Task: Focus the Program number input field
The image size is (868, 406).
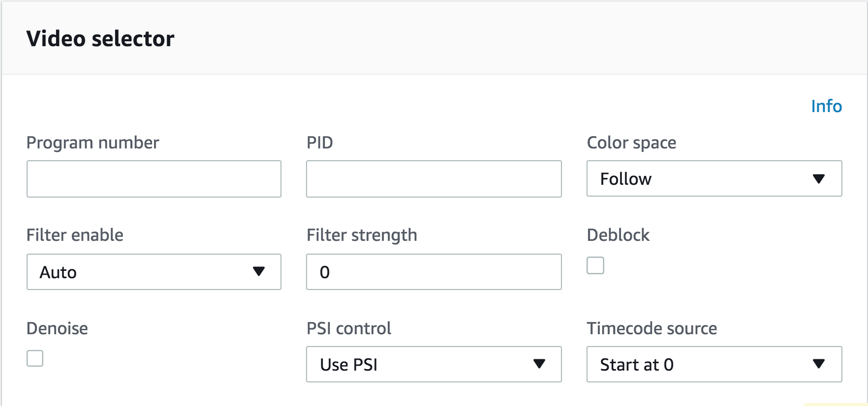Action: [154, 179]
